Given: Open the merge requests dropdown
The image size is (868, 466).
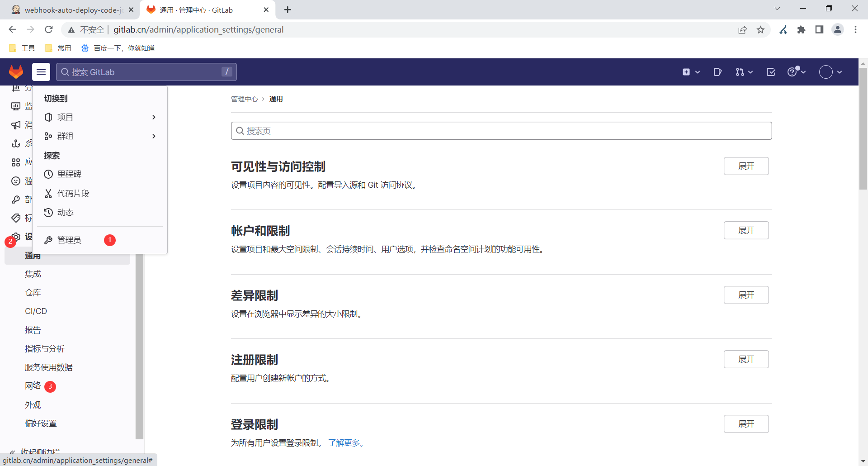Looking at the screenshot, I should [744, 72].
